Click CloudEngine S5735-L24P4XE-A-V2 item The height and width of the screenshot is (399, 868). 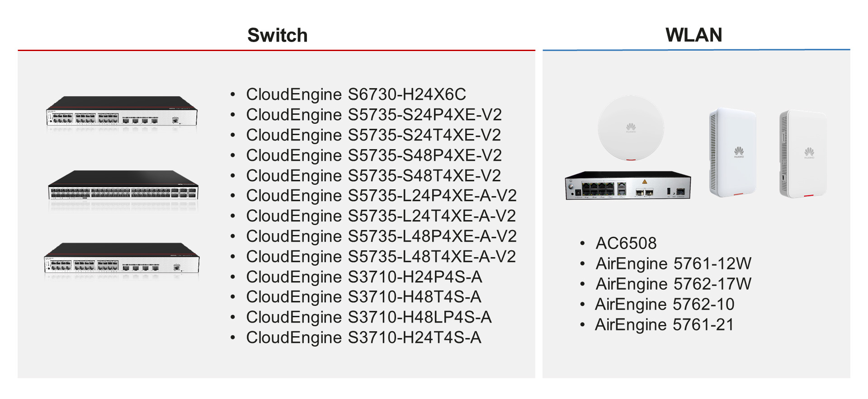[381, 196]
